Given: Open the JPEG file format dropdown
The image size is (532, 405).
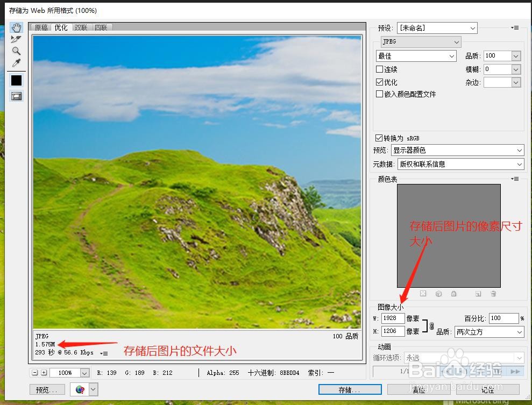Looking at the screenshot, I should [x=421, y=42].
